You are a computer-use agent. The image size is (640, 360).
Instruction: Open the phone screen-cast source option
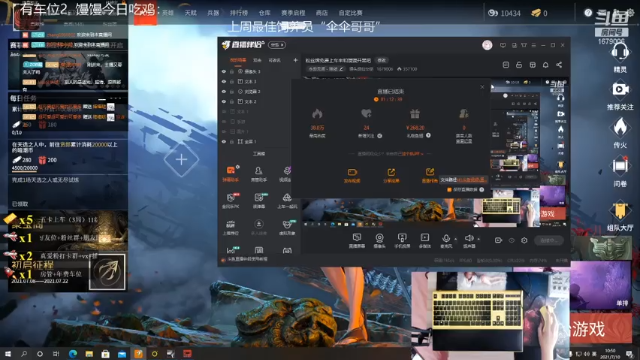[402, 240]
